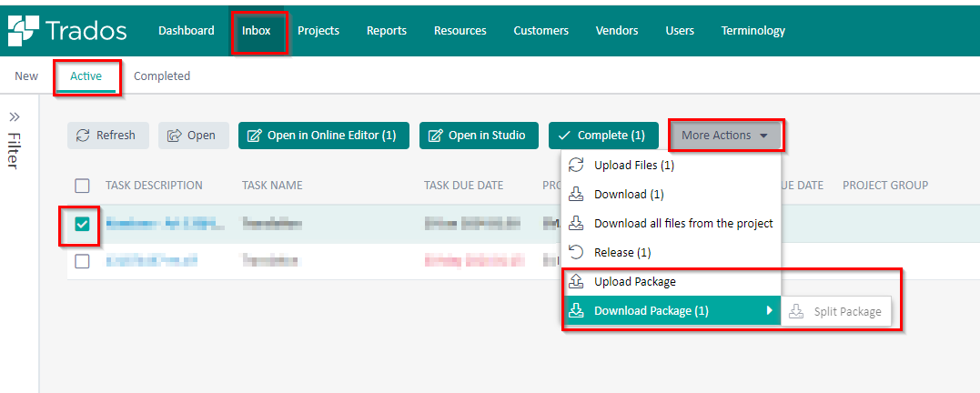Click Open in Studio button

[479, 136]
